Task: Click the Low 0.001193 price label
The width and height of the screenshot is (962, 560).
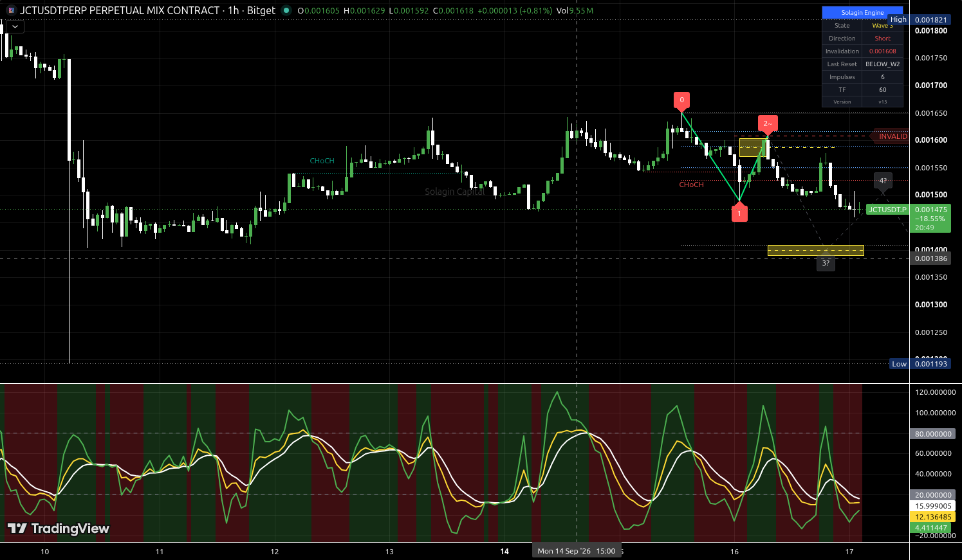Action: coord(920,364)
